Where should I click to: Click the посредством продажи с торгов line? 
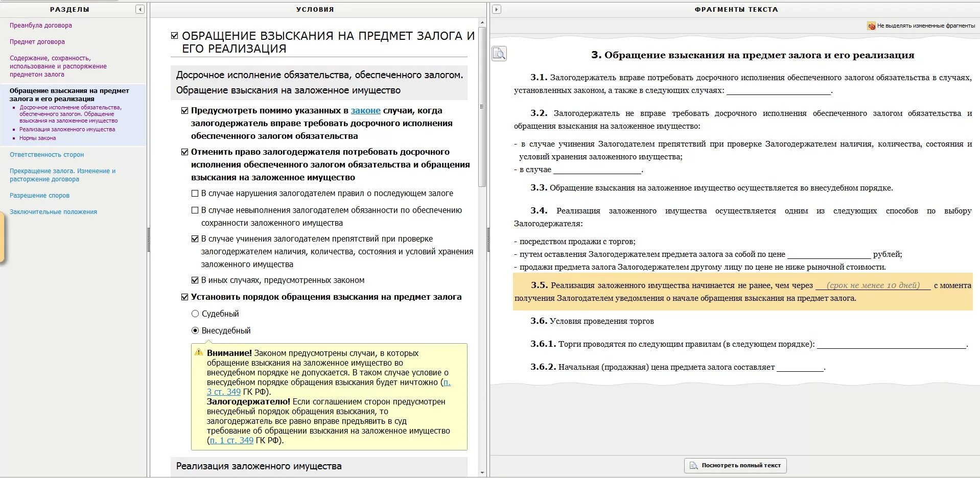[x=575, y=242]
